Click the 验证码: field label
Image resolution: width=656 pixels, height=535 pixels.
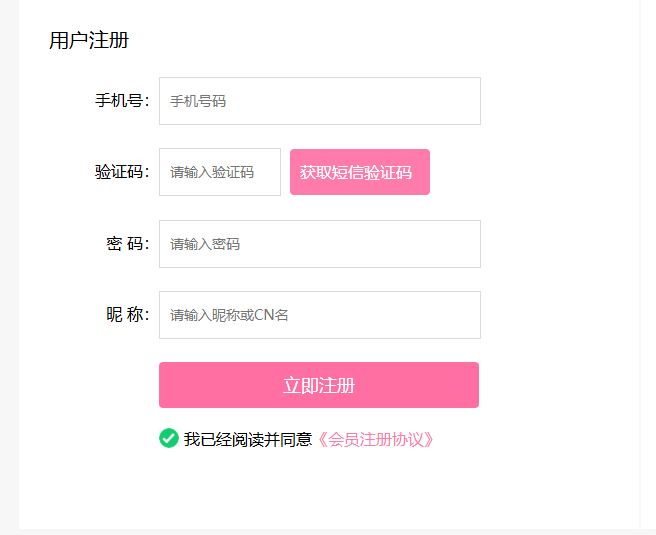pos(122,172)
